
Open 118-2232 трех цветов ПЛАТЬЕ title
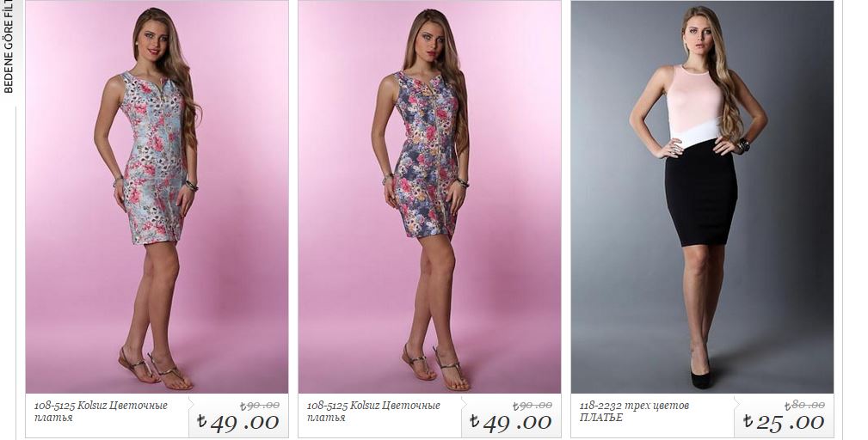coord(634,412)
